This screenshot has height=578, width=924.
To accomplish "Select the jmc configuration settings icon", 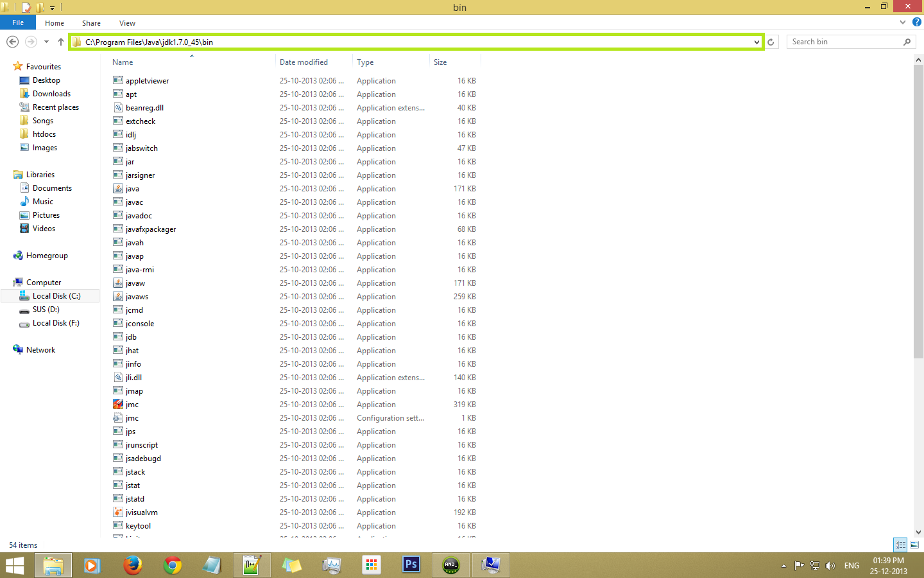I will 118,418.
